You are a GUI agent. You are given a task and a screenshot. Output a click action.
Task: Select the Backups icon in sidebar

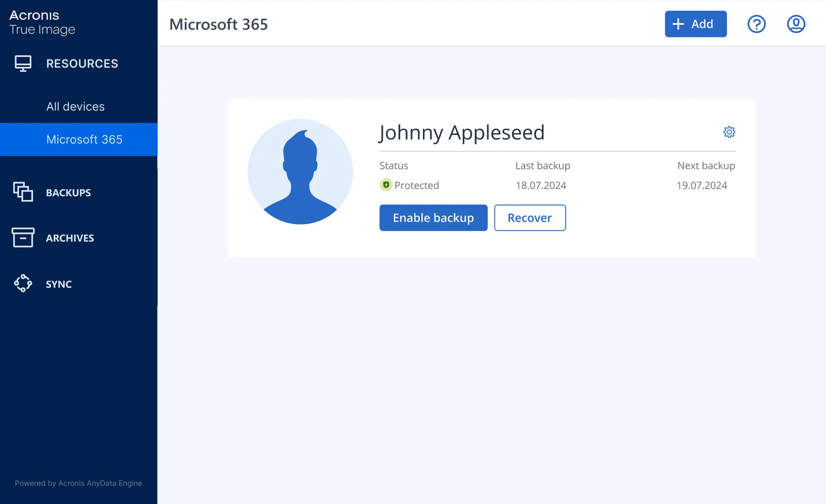[x=23, y=192]
